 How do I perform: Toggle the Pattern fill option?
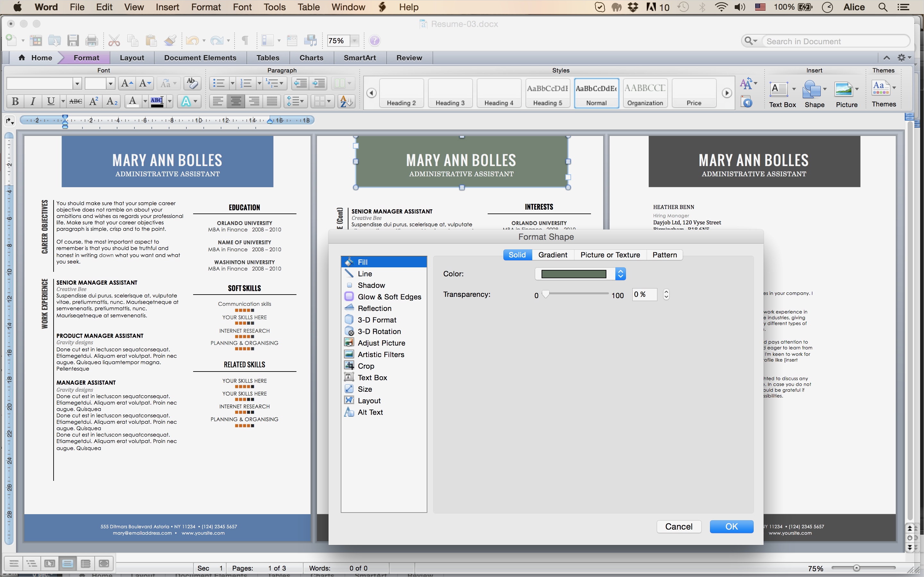pos(664,255)
